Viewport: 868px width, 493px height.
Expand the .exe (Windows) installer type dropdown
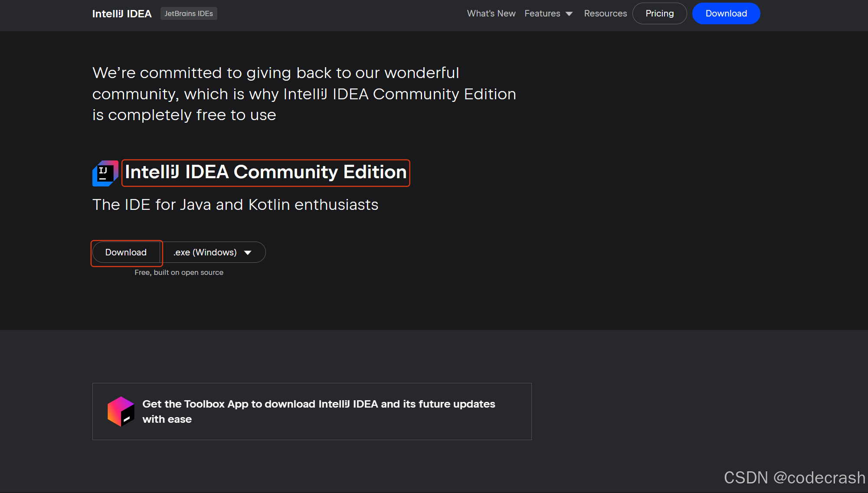[213, 252]
